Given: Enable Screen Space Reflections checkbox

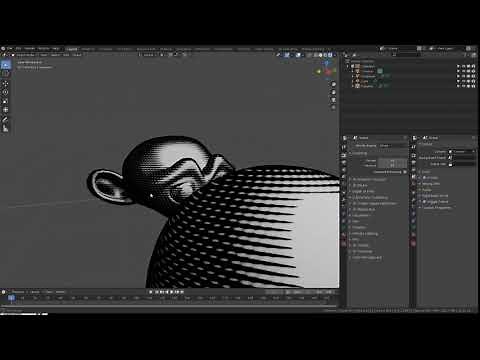Looking at the screenshot, I should pos(355,204).
